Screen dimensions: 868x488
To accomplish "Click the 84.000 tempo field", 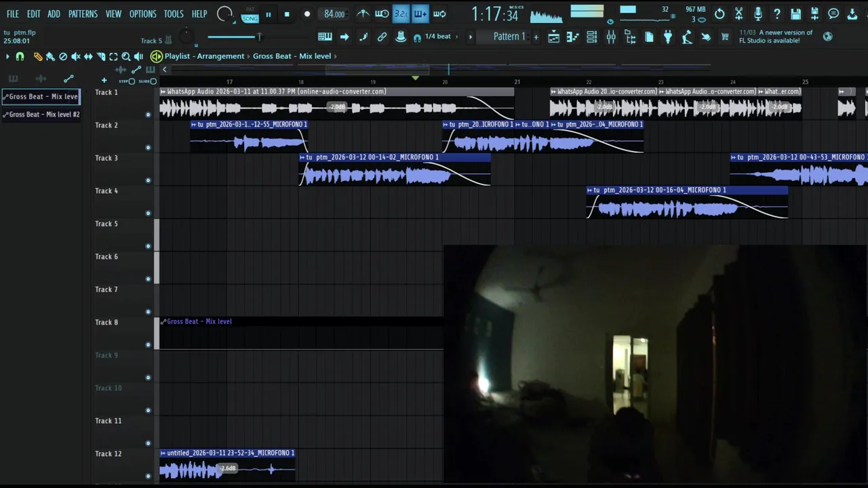I will (334, 14).
